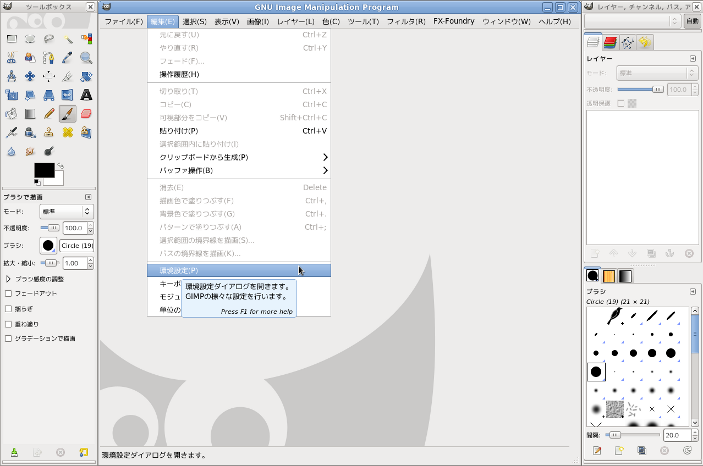This screenshot has height=466, width=703.
Task: Swap foreground and background colors
Action: click(x=60, y=166)
